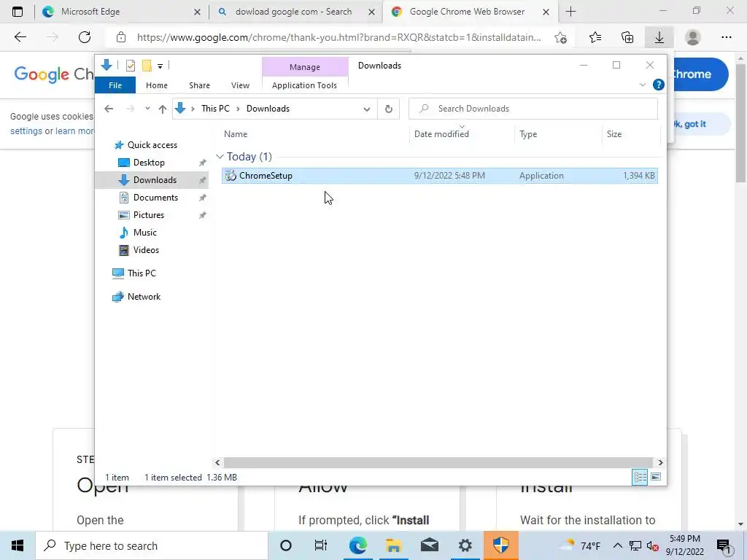Refresh the Downloads folder view
747x560 pixels.
(x=389, y=109)
